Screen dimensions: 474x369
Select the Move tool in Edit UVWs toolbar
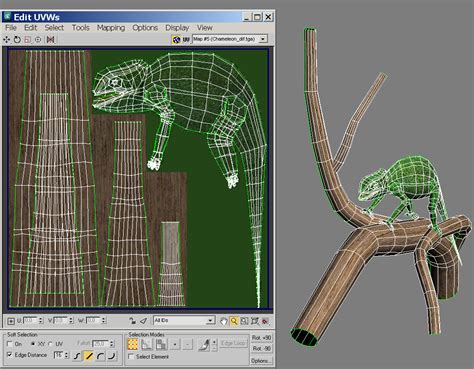(x=7, y=40)
